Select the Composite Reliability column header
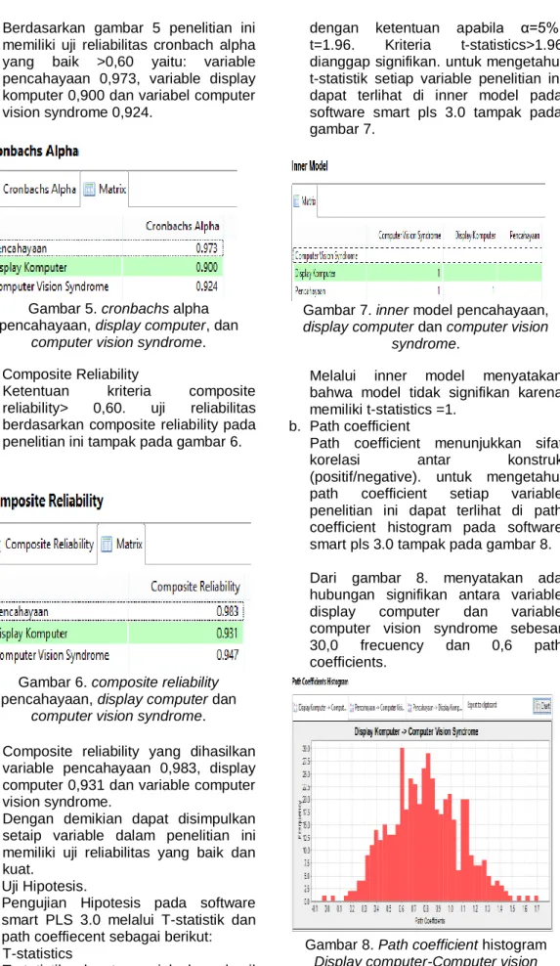 point(195,587)
